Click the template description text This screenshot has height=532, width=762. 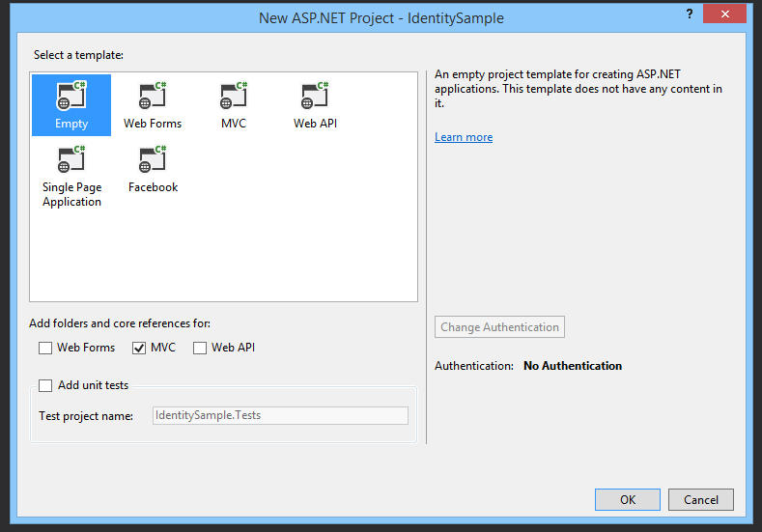click(x=578, y=89)
